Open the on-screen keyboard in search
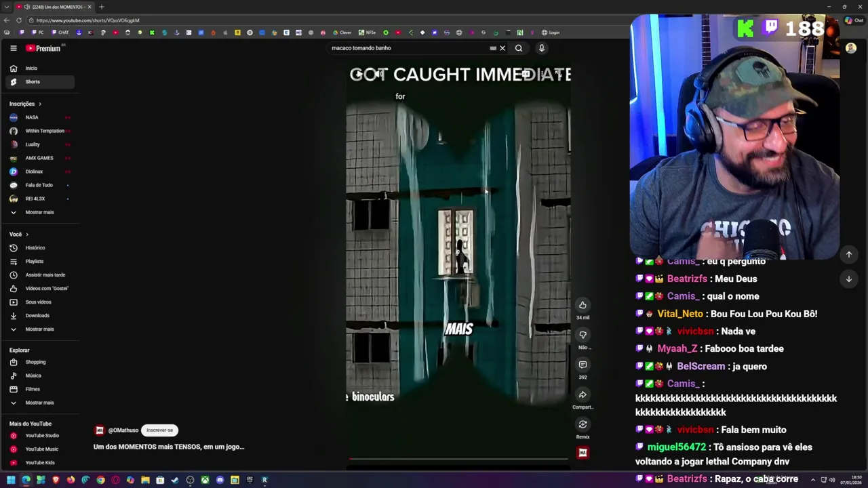The height and width of the screenshot is (488, 868). pyautogui.click(x=493, y=48)
